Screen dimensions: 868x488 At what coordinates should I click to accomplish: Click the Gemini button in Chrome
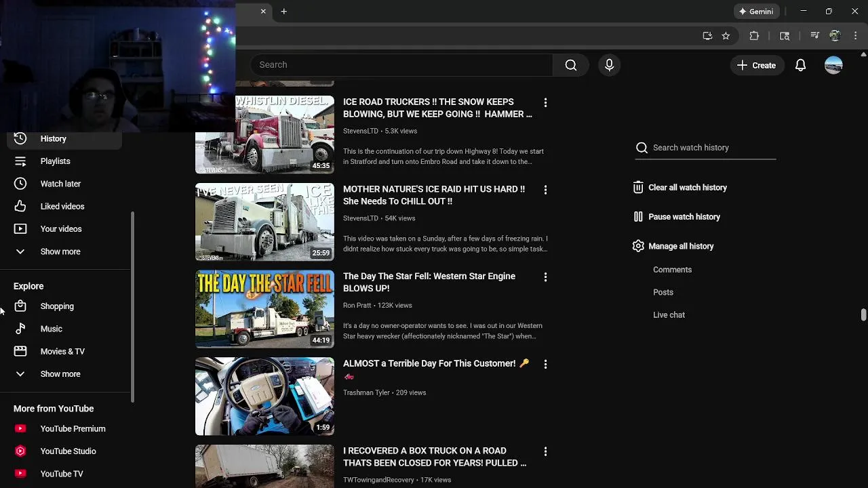click(755, 12)
